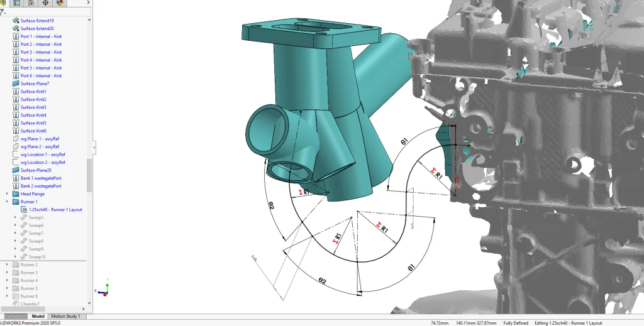Open the ConfigurationManager tab icon
Viewport: 644px width, 326px height.
[31, 3]
